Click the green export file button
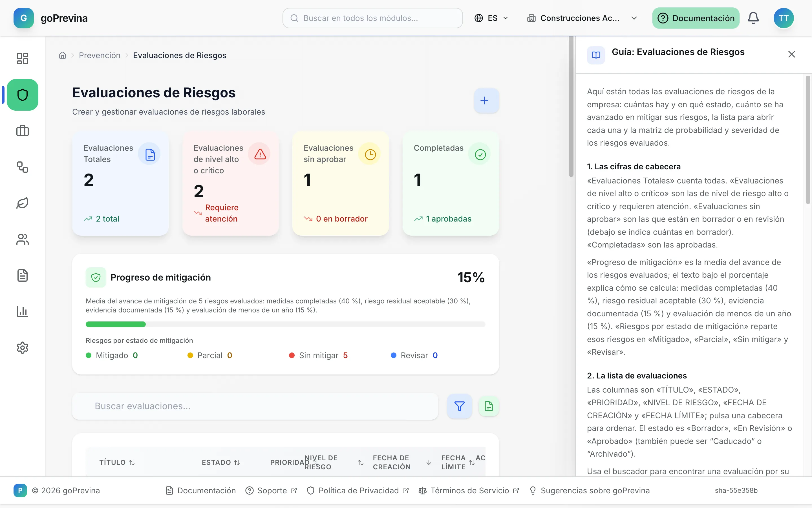This screenshot has width=812, height=508. coord(489,406)
